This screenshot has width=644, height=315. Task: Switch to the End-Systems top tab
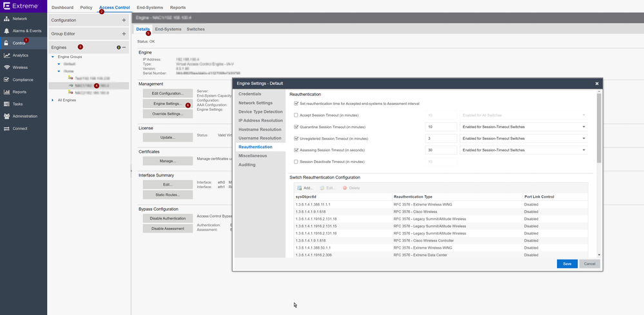[150, 8]
